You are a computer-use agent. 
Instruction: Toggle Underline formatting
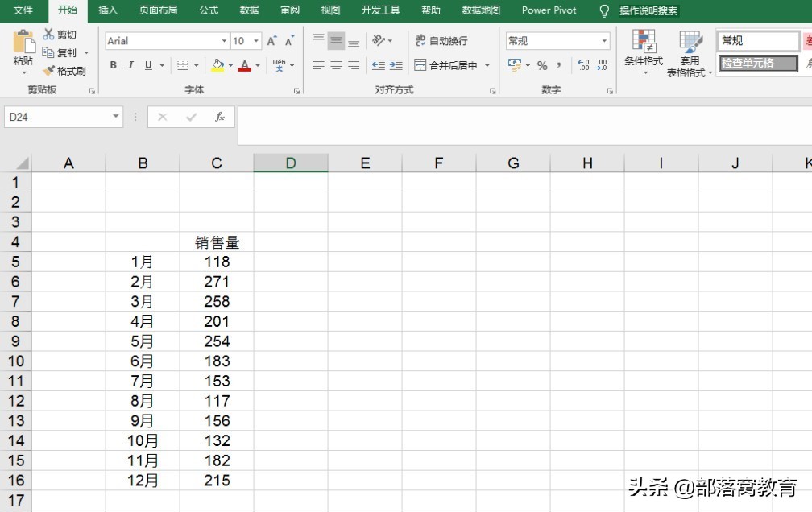[x=148, y=65]
